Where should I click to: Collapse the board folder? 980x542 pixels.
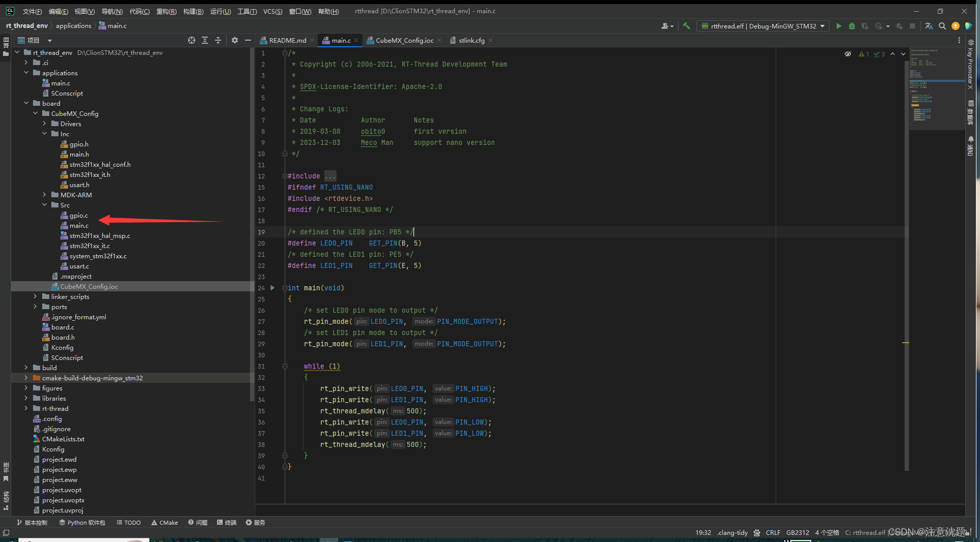coord(26,103)
